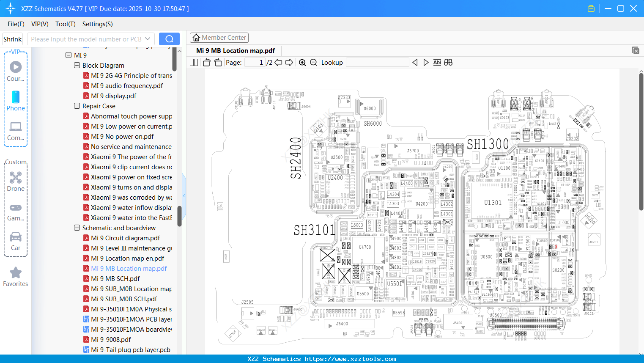
Task: Open the Drone schematics section
Action: [15, 181]
